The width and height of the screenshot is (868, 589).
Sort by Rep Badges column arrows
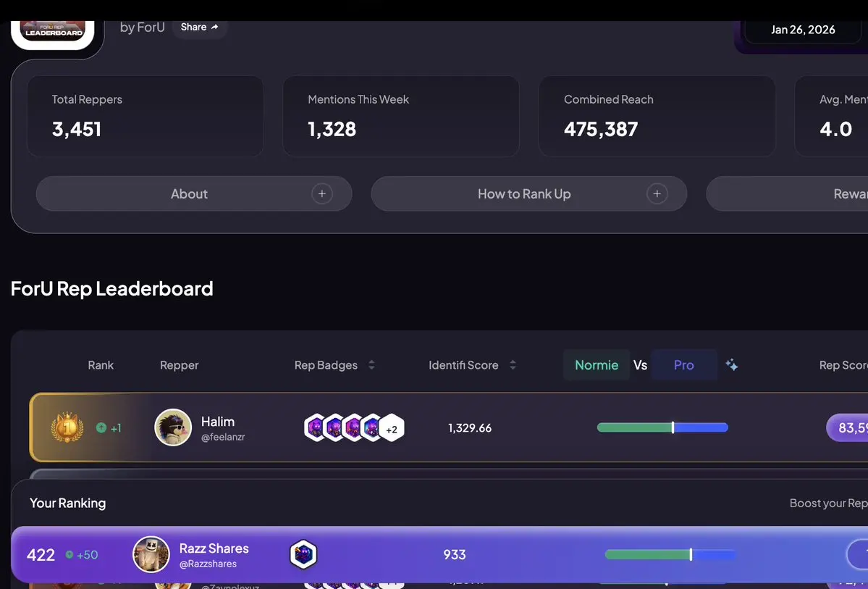point(371,365)
